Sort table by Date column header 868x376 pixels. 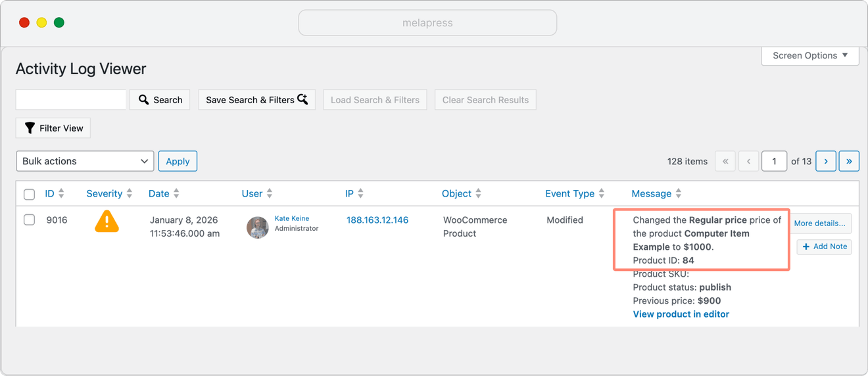tap(158, 193)
